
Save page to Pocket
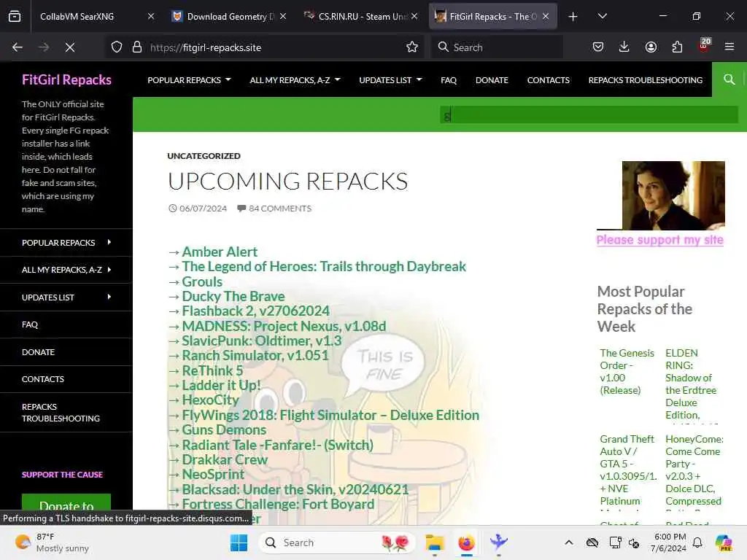pos(598,47)
